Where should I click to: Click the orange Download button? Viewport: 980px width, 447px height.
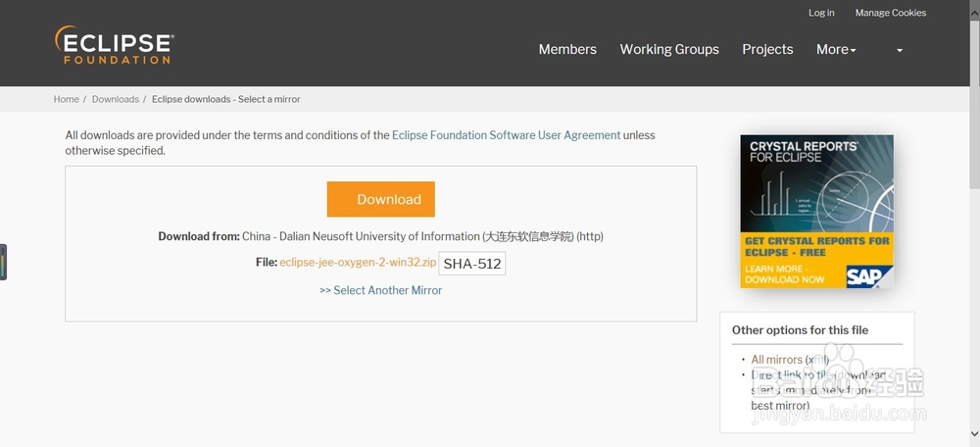coord(380,199)
